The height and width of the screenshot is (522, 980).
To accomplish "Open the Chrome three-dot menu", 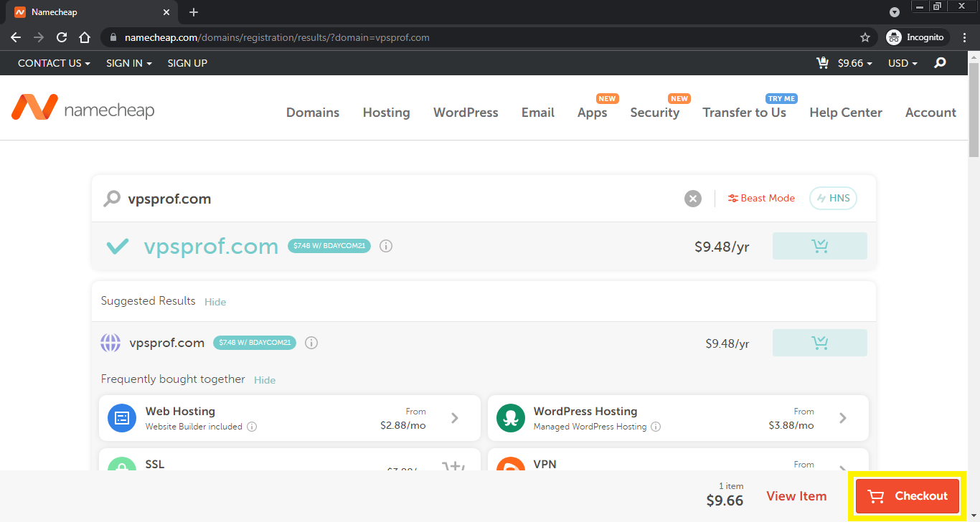I will 965,37.
